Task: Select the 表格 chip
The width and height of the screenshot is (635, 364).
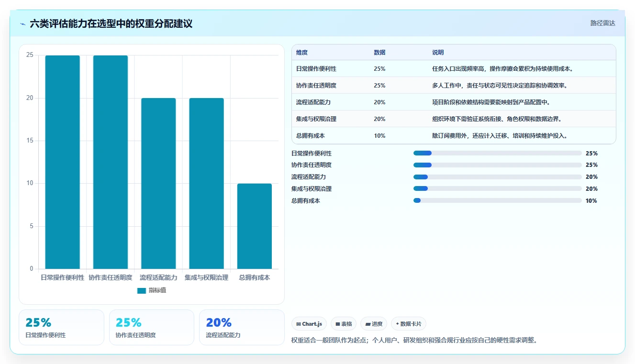Action: pyautogui.click(x=344, y=324)
